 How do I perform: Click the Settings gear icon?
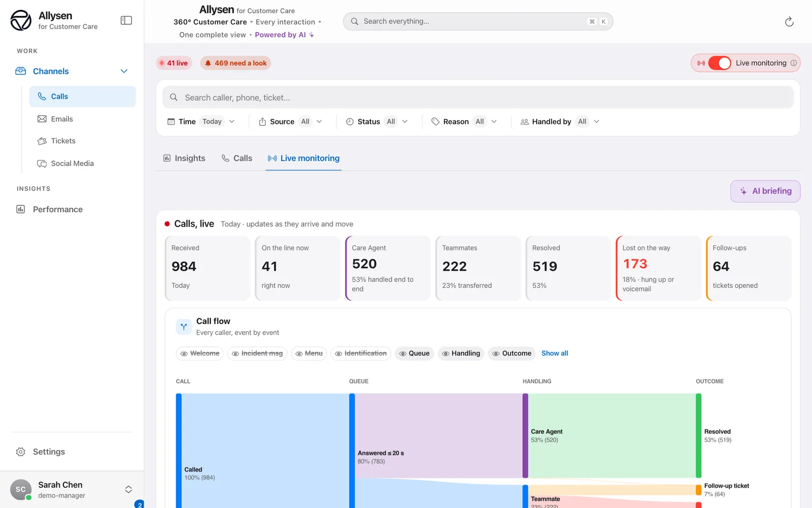point(21,452)
